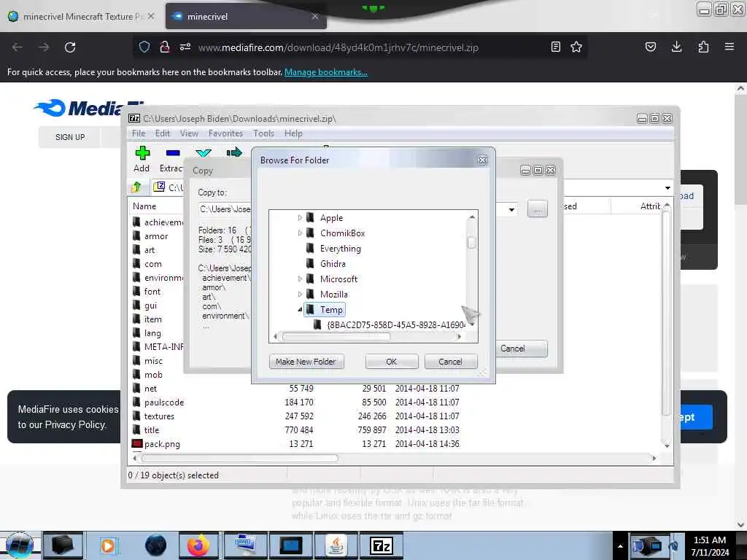The height and width of the screenshot is (560, 747).
Task: Expand the ChomikBox folder node
Action: coord(300,233)
